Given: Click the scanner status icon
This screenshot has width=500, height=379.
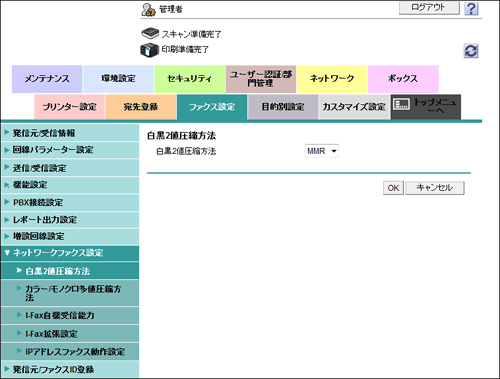Looking at the screenshot, I should (150, 33).
